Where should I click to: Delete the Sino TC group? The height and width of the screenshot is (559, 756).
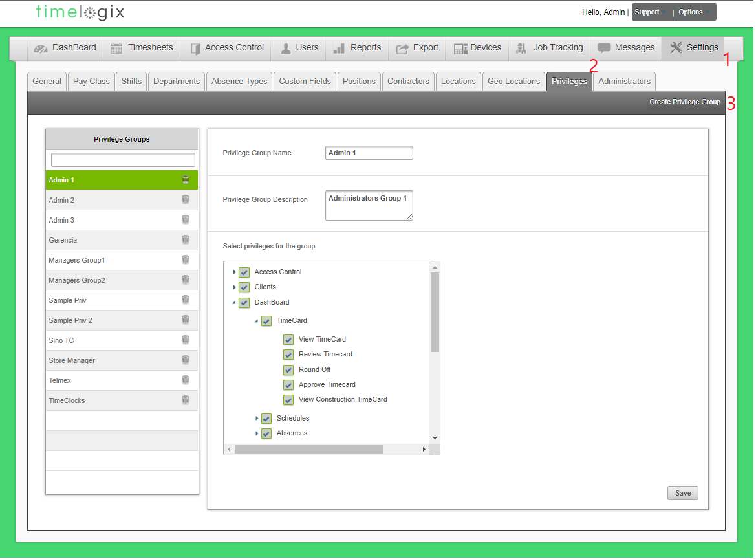click(x=186, y=340)
